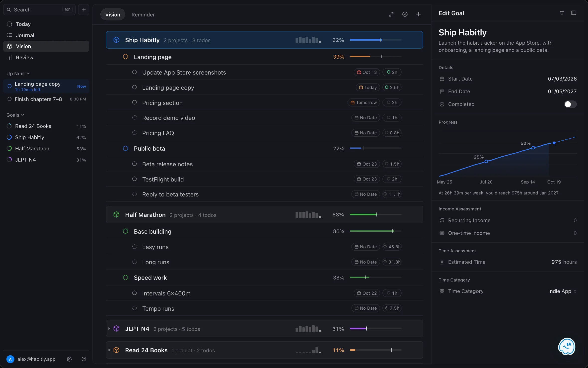Click the Ship Habitly cube icon

[x=116, y=40]
